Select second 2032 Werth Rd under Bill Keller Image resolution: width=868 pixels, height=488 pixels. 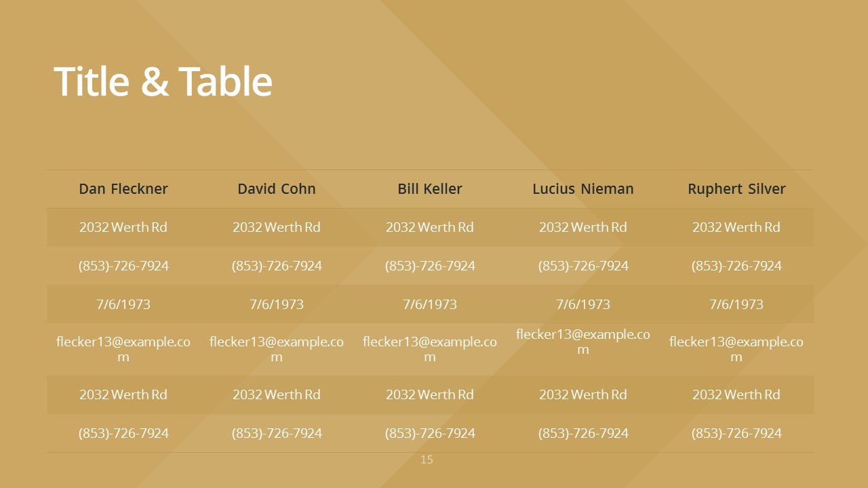(430, 394)
